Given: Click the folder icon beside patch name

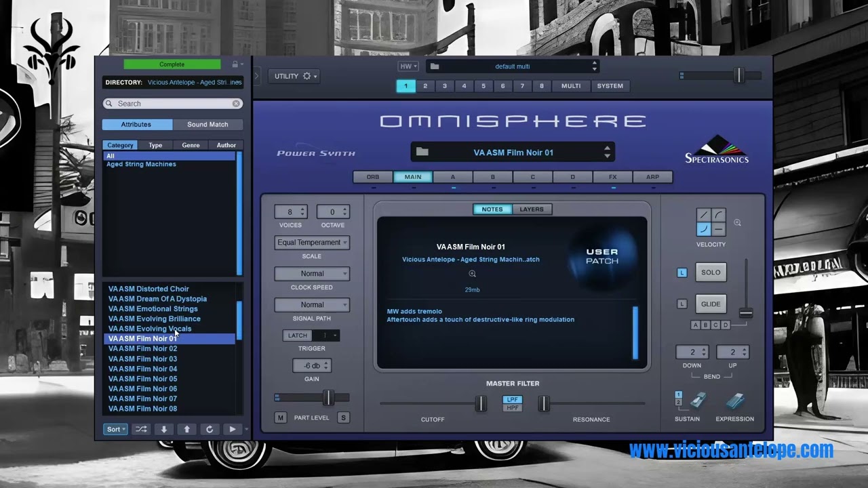Looking at the screenshot, I should (x=422, y=152).
